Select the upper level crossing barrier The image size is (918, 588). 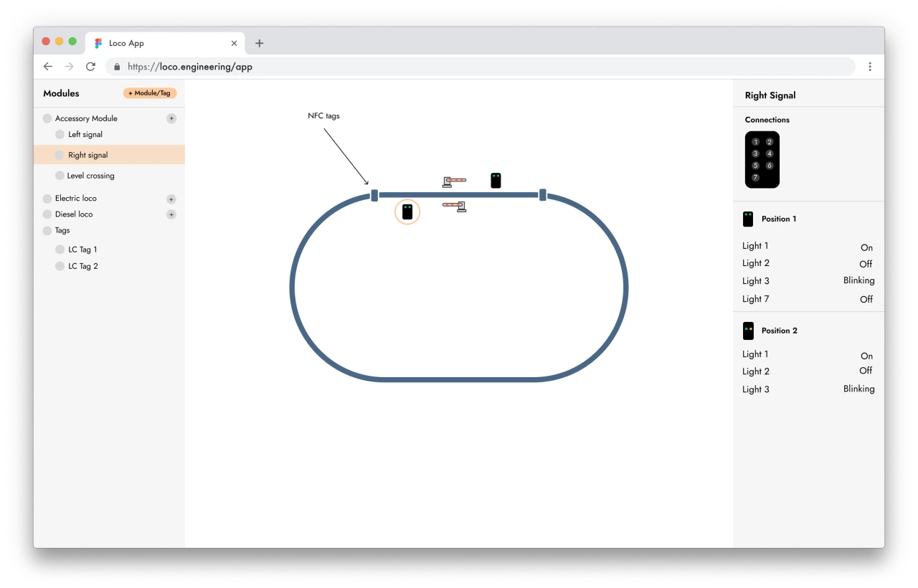pyautogui.click(x=454, y=181)
